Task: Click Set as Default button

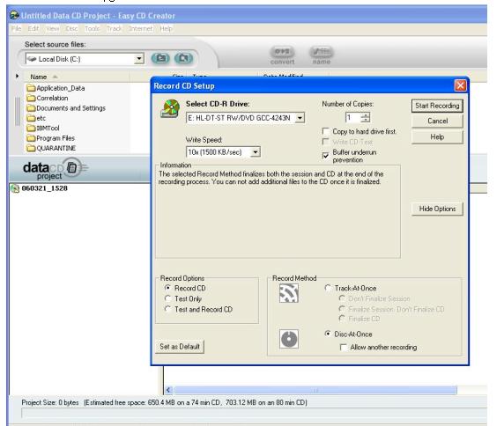Action: (x=180, y=347)
